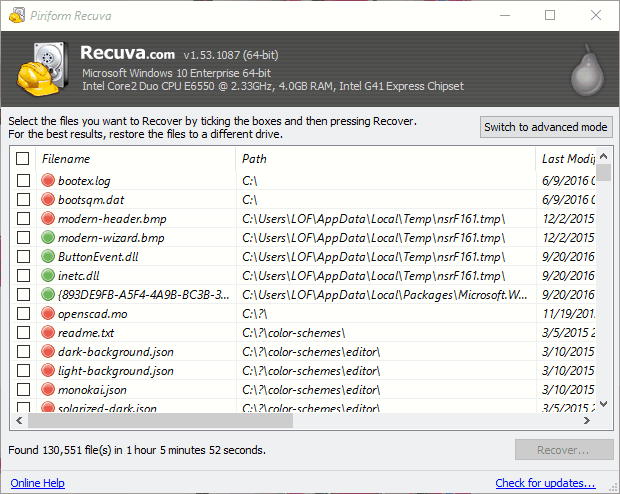Tick the checkbox for readme.txt
This screenshot has width=620, height=494.
coord(23,332)
